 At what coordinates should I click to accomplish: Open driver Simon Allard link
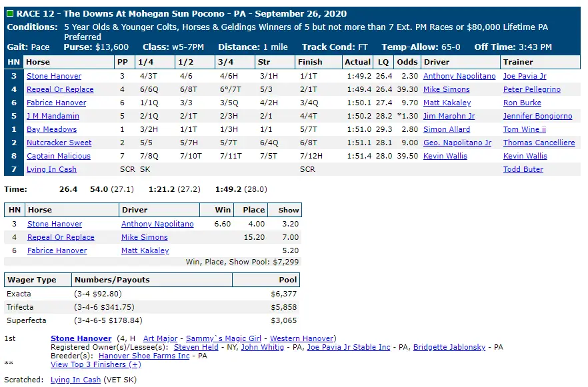447,129
